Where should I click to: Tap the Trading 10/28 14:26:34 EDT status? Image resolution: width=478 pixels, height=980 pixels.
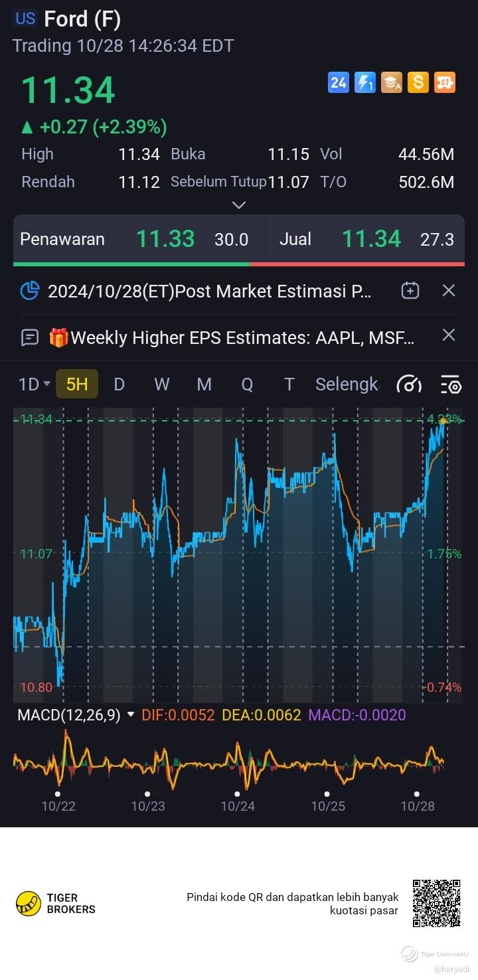pos(123,46)
